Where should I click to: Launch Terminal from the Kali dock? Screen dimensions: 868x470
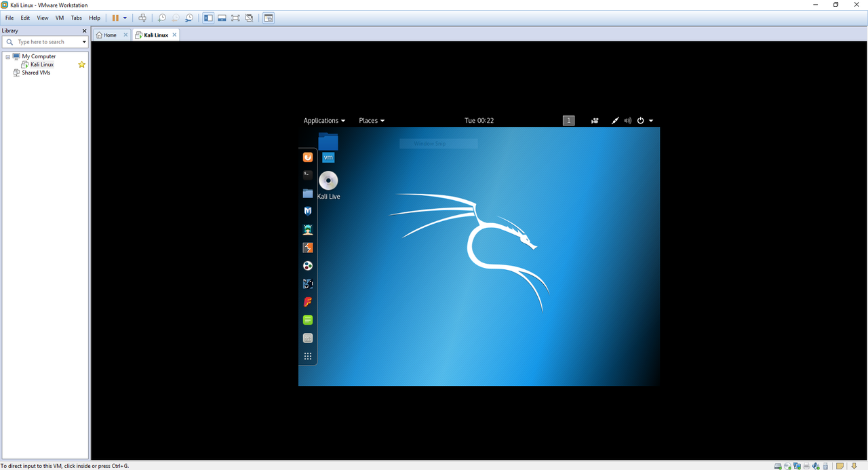tap(308, 175)
